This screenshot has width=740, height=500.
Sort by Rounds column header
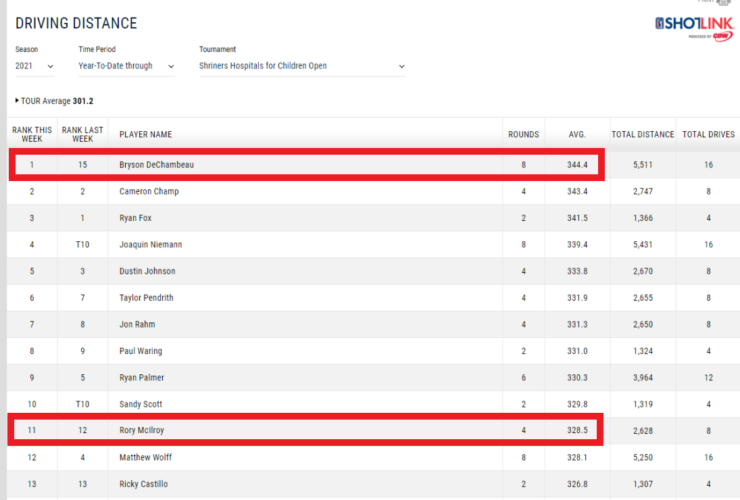[523, 135]
